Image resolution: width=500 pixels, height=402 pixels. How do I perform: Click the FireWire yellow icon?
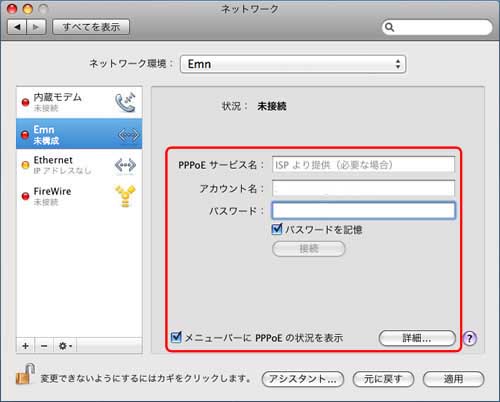(x=125, y=196)
